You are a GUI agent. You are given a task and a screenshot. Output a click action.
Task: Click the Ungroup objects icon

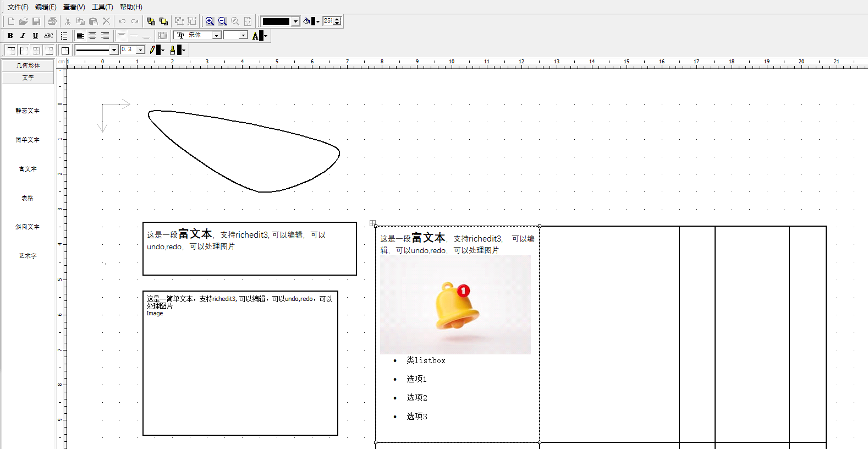pyautogui.click(x=192, y=21)
